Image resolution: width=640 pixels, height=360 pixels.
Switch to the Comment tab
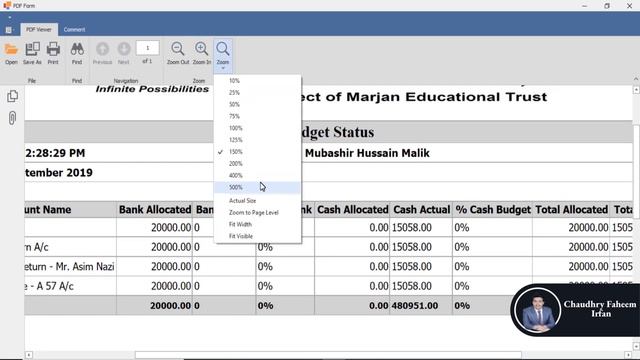74,29
